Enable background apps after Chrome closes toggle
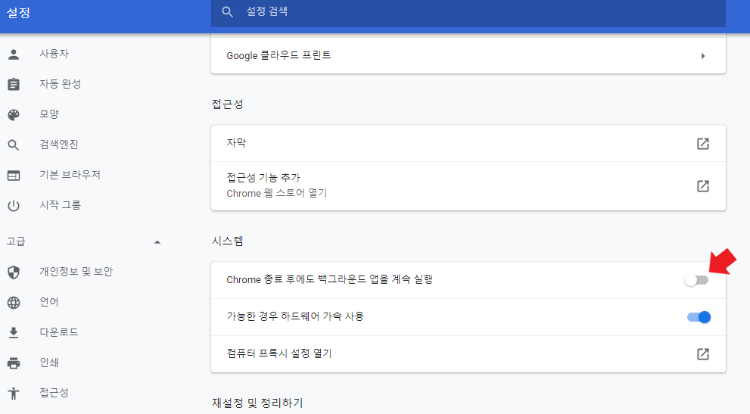Screen dimensions: 750x414 [696, 280]
